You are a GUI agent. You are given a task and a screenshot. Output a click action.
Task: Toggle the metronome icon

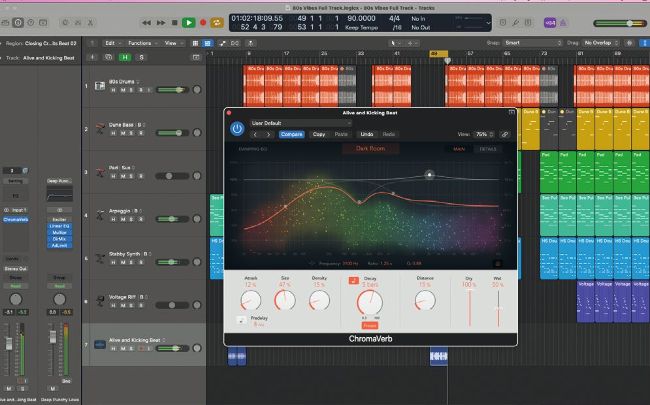tap(563, 23)
